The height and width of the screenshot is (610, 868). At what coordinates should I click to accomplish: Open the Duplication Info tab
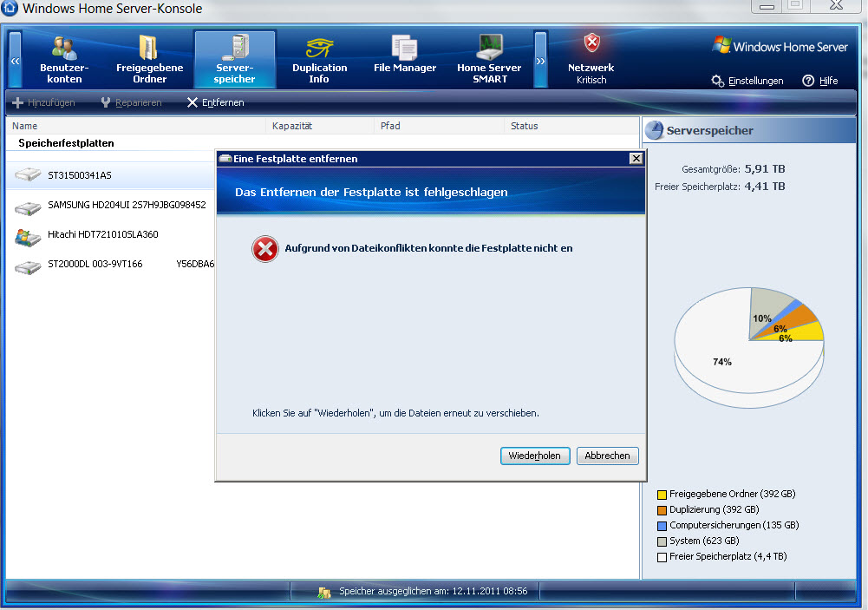tap(319, 59)
